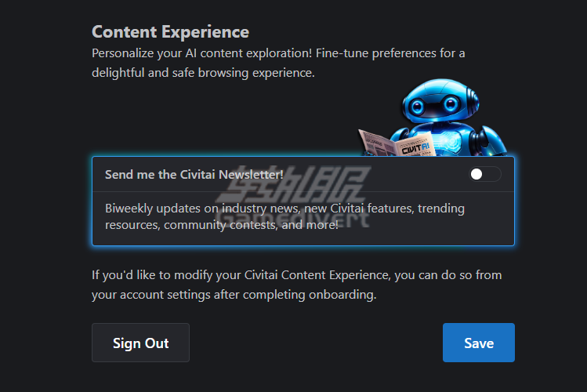
Task: Select the "Send me the Civitai Newsletter!" label
Action: click(194, 175)
